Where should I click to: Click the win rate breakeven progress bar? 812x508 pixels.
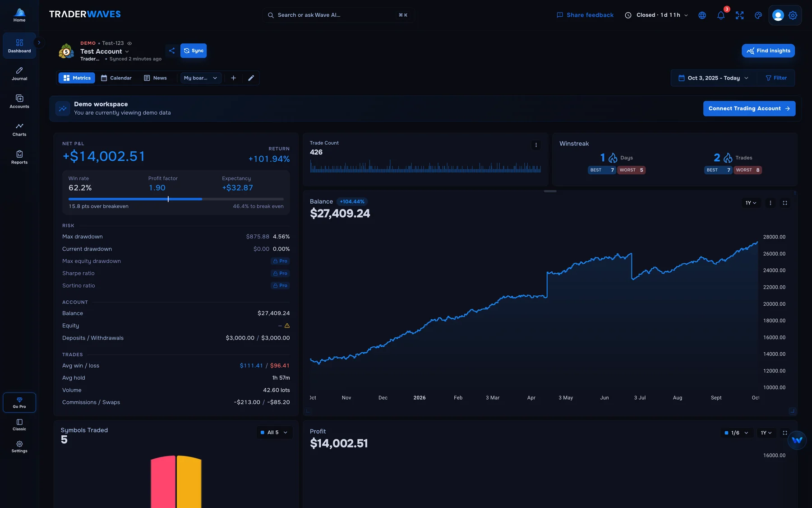coord(176,199)
